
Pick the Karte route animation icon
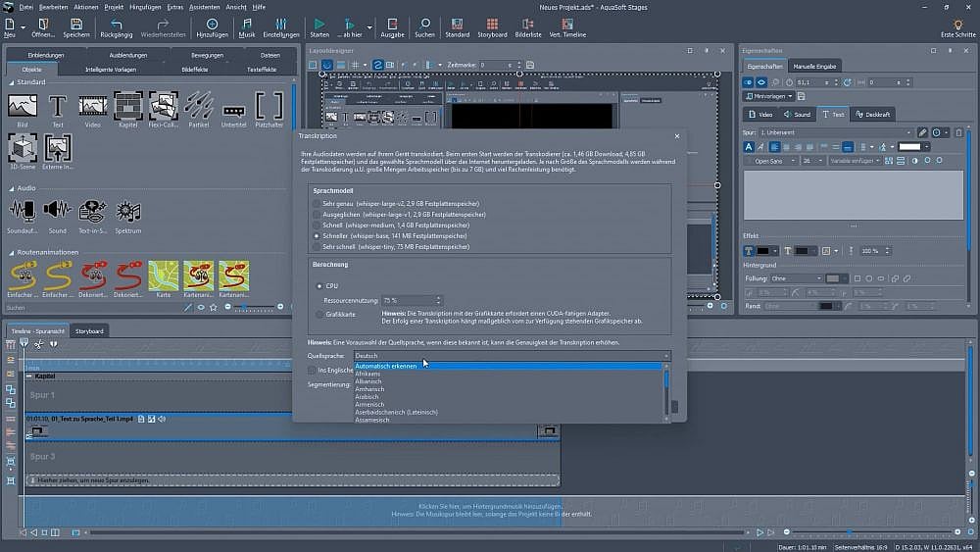point(163,275)
